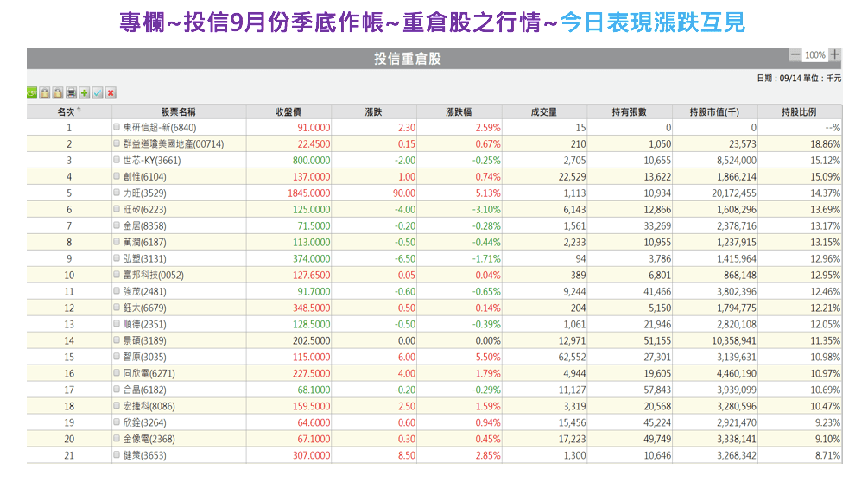Click the padlock icon next to CSV
The height and width of the screenshot is (482, 868).
point(45,92)
